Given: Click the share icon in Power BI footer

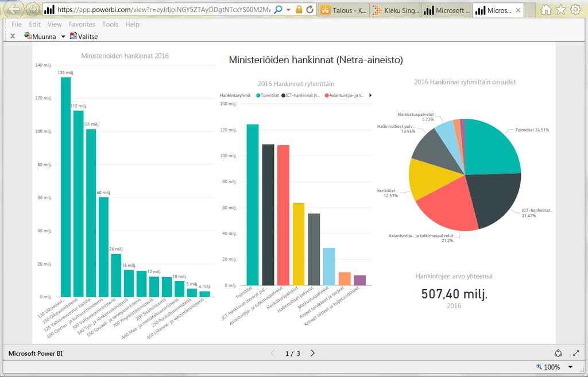Looking at the screenshot, I should (558, 353).
